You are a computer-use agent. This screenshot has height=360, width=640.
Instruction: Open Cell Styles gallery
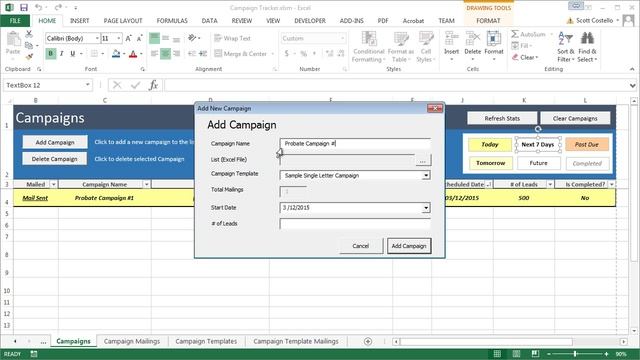(x=426, y=47)
